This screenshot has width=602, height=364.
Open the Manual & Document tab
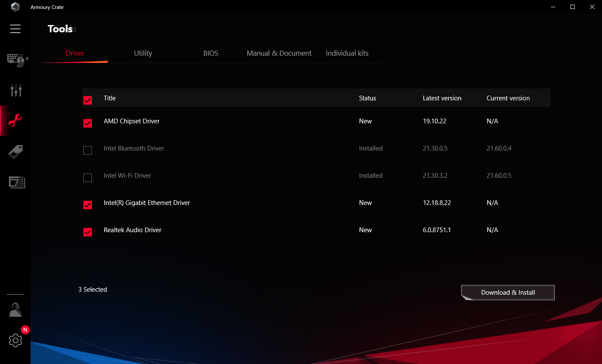coord(279,53)
